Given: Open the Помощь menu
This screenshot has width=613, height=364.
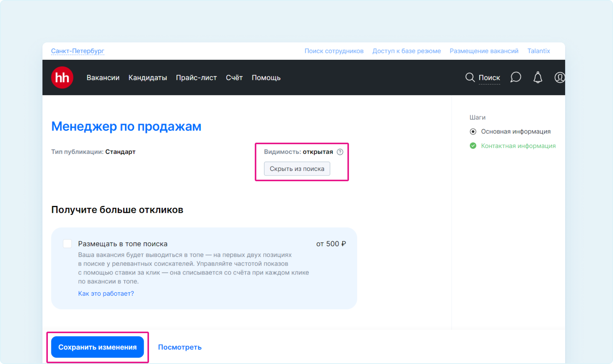Looking at the screenshot, I should (266, 78).
